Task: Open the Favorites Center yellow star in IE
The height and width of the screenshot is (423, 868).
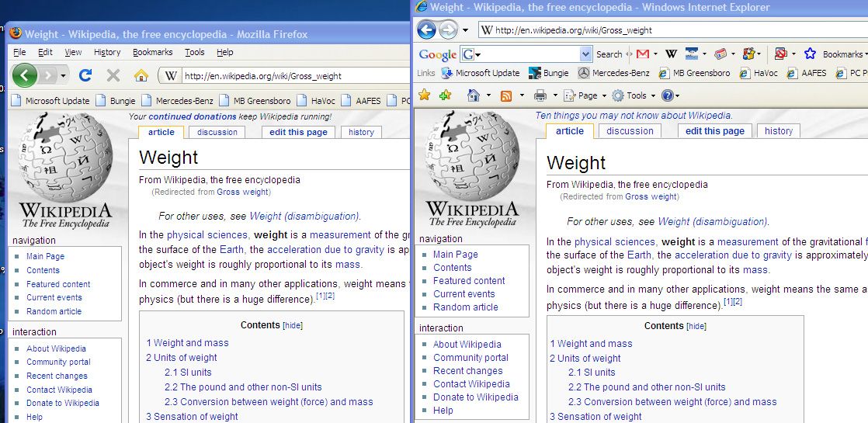Action: pos(425,95)
